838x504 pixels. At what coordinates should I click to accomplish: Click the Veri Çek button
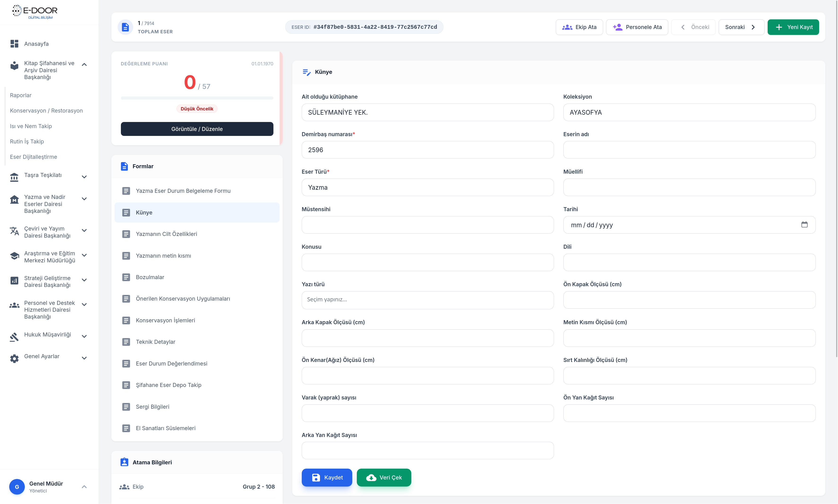coord(384,478)
